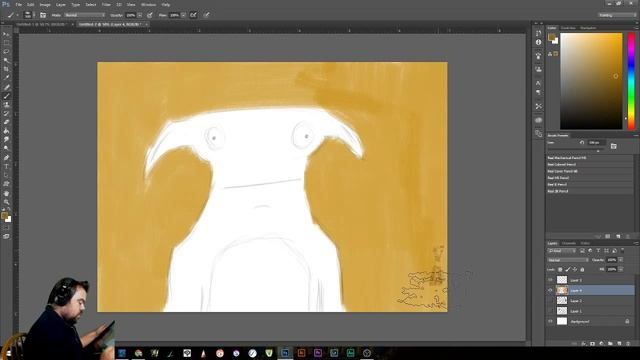Select the Pen tool
Viewport: 640px width, 360px height.
(x=6, y=158)
